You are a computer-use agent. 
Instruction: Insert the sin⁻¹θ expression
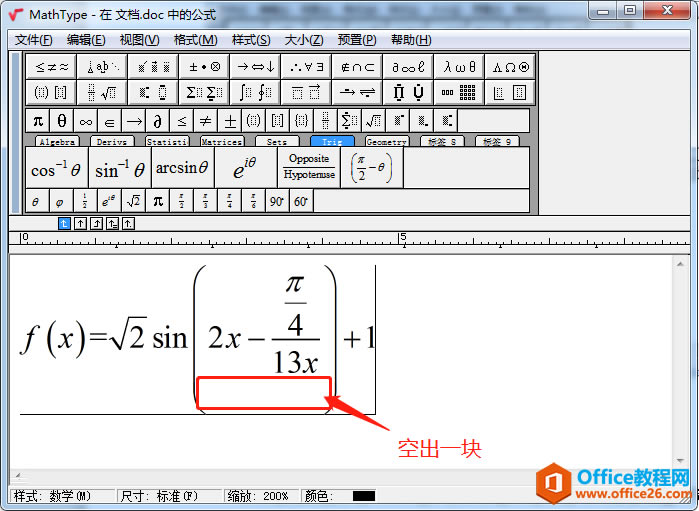point(120,168)
